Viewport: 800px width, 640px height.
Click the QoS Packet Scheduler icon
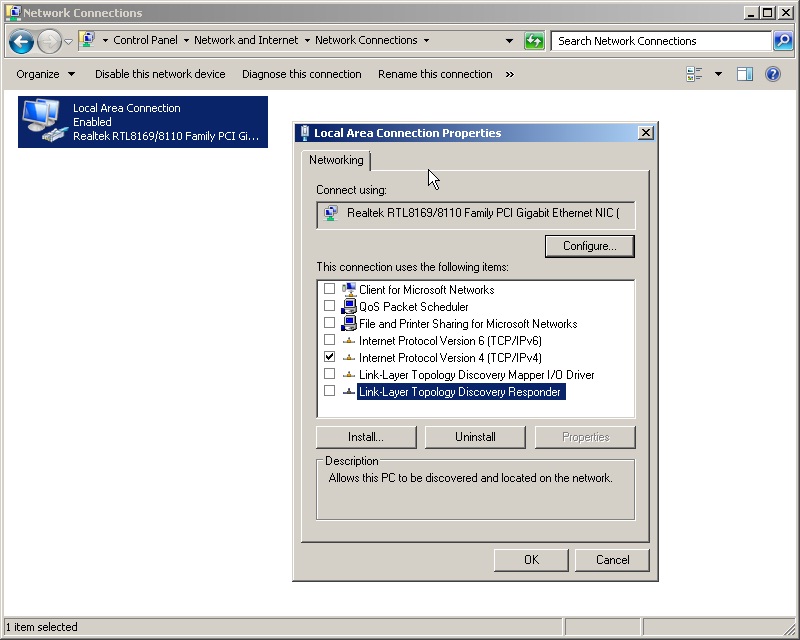349,306
